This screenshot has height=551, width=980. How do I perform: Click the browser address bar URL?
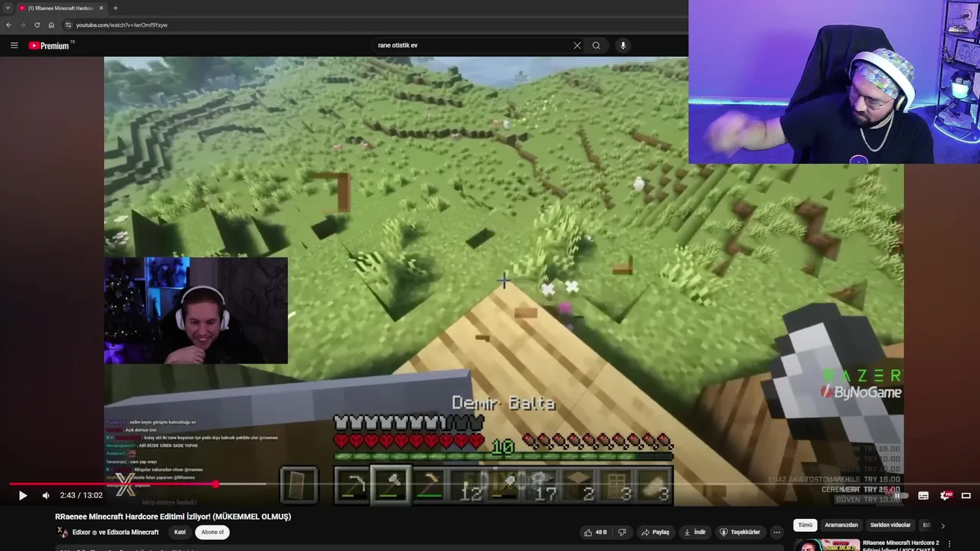pos(122,24)
